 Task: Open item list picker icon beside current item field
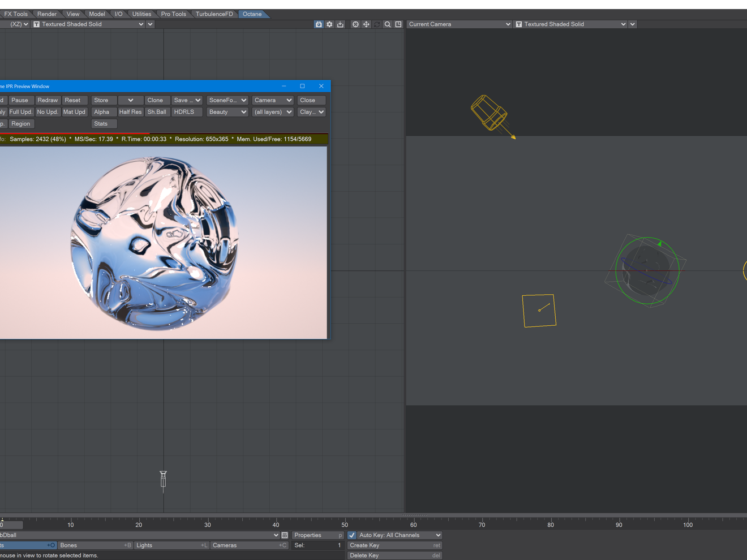click(x=285, y=535)
